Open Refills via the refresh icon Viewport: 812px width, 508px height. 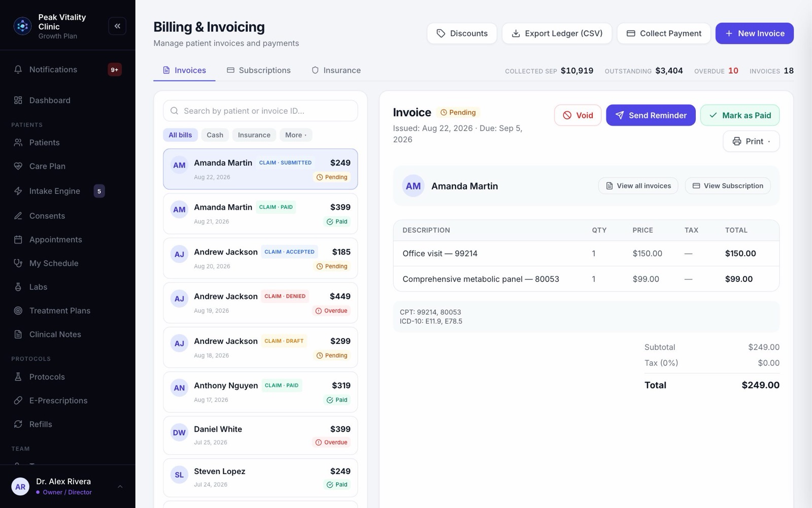[x=18, y=424]
